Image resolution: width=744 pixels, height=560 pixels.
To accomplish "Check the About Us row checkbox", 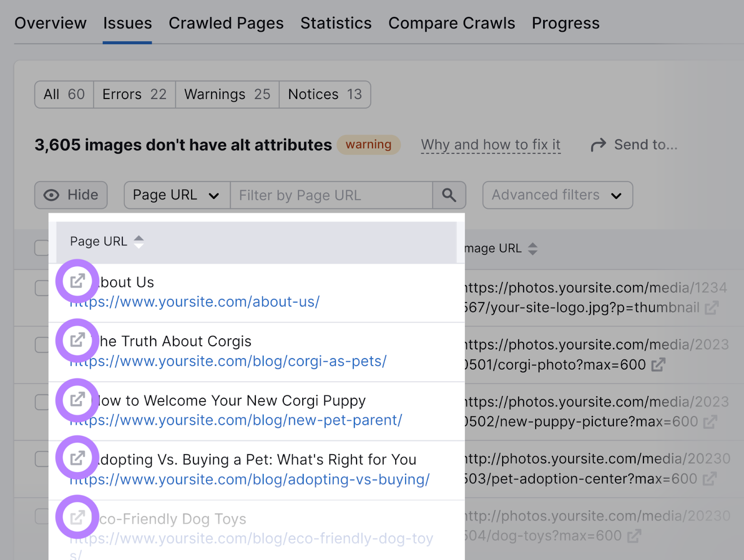I will (x=41, y=288).
